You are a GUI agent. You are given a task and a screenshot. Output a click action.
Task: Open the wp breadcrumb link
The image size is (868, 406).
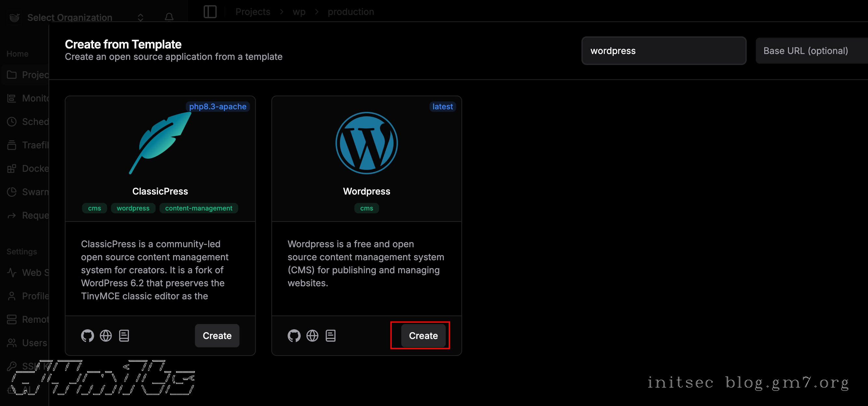coord(299,12)
